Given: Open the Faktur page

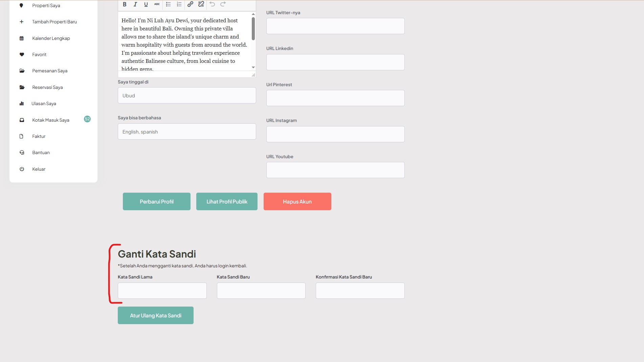Looking at the screenshot, I should pos(39,136).
